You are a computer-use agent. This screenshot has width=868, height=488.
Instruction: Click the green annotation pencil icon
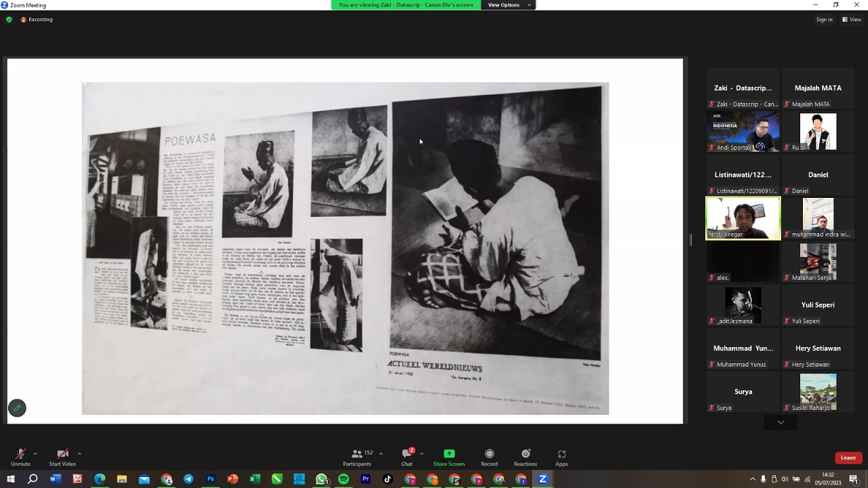pos(17,407)
